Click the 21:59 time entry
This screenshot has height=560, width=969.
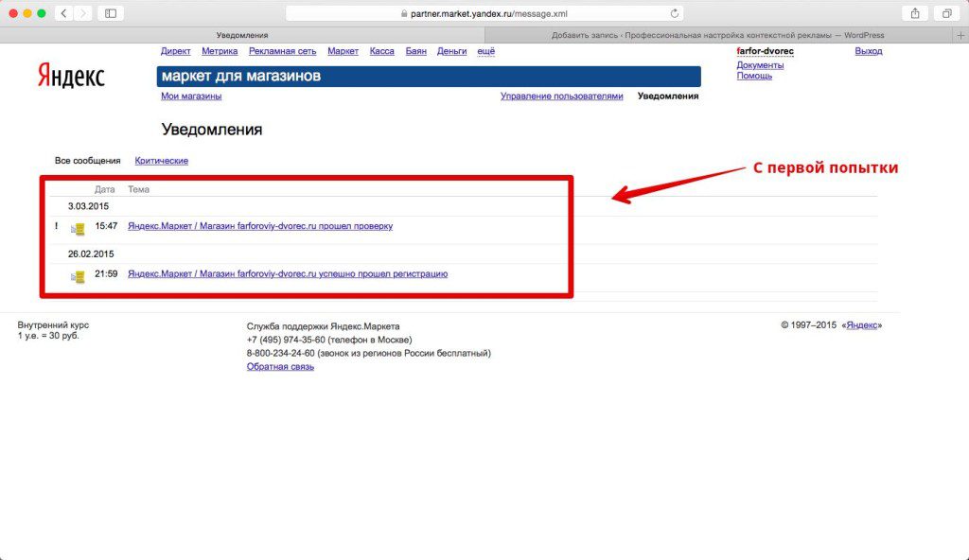click(106, 273)
